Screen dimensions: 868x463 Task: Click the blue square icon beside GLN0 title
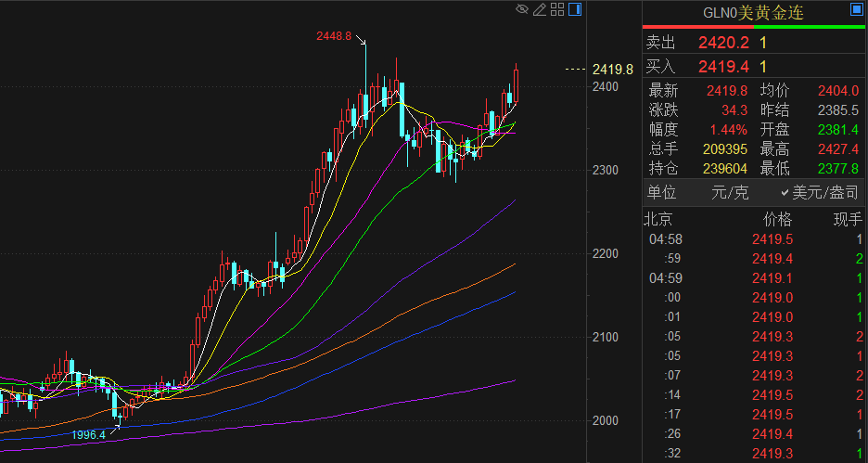coord(855,11)
